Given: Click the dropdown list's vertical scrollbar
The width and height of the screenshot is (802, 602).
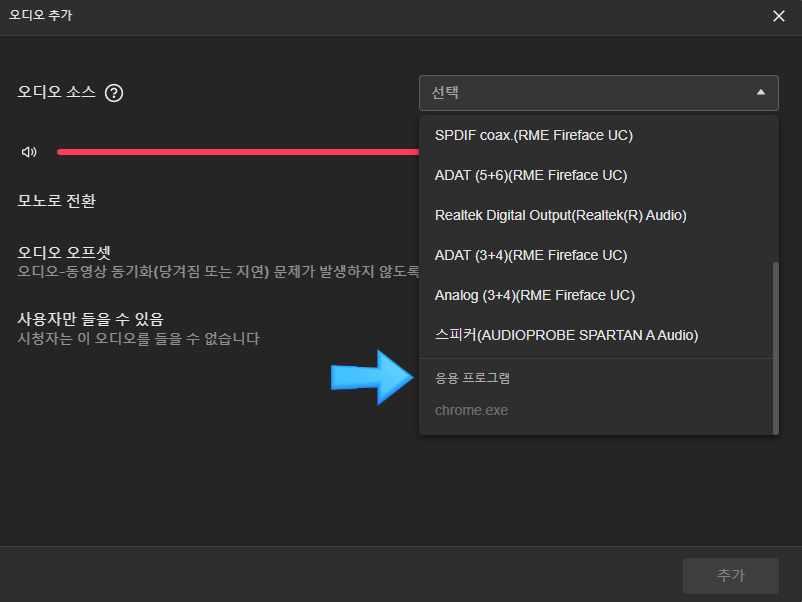Looking at the screenshot, I should pyautogui.click(x=775, y=347).
